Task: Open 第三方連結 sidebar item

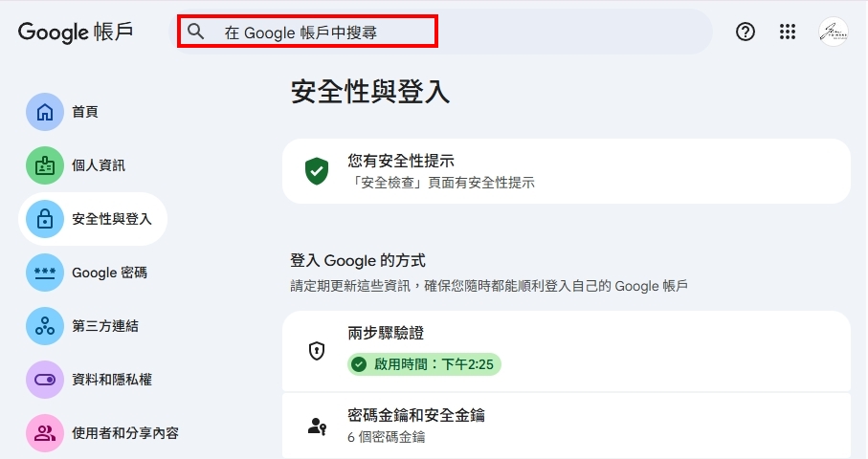Action: coord(105,326)
